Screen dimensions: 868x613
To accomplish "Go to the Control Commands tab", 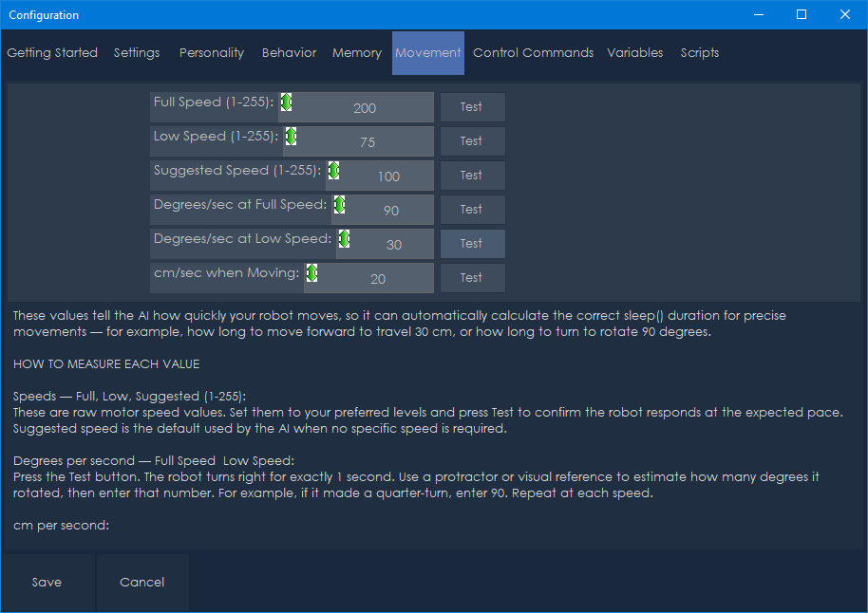I will coord(533,53).
